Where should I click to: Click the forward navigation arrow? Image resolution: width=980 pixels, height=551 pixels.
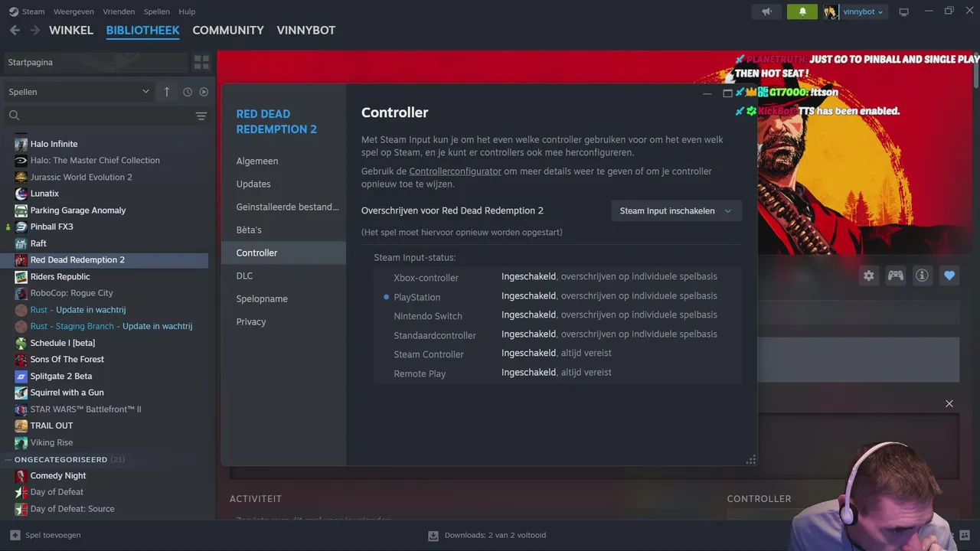(34, 31)
